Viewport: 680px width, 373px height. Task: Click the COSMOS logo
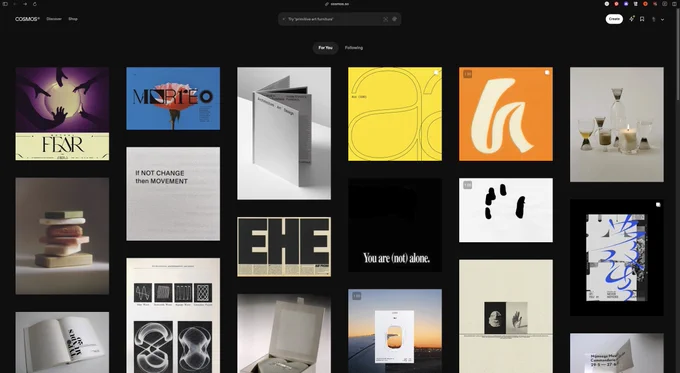point(27,19)
